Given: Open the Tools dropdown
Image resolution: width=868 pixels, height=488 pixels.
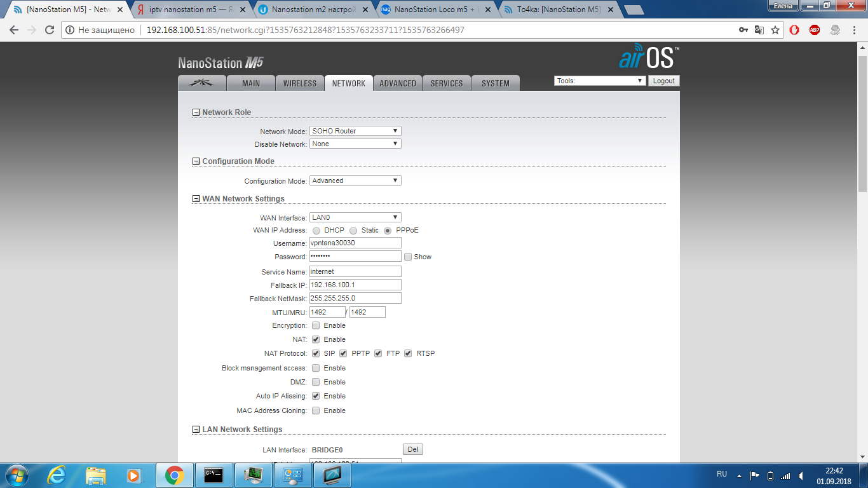Looking at the screenshot, I should click(600, 81).
